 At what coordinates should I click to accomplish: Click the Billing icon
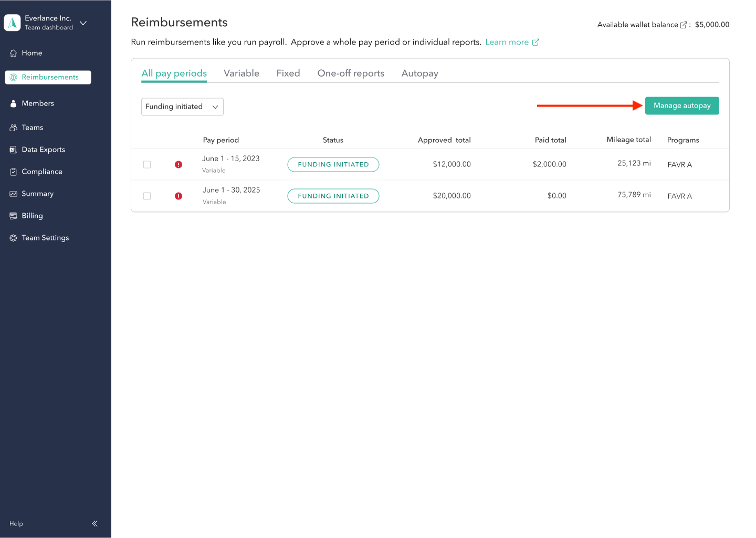(x=13, y=215)
